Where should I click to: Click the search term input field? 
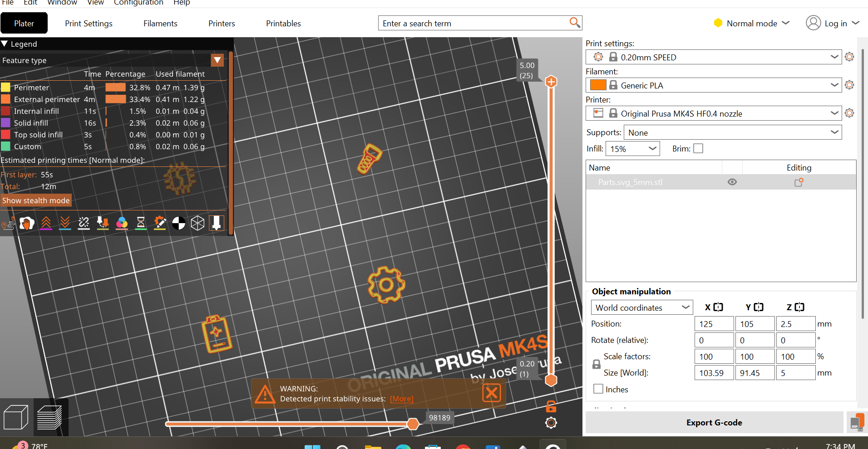(x=474, y=23)
